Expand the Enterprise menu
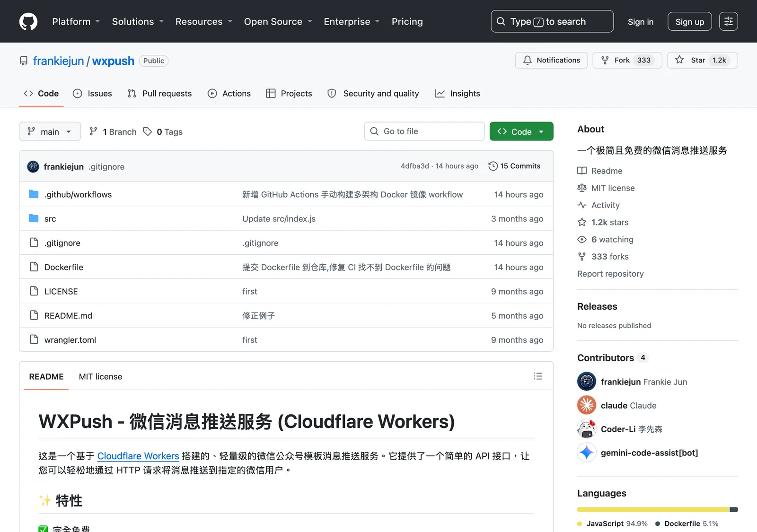This screenshot has height=532, width=757. (x=352, y=21)
